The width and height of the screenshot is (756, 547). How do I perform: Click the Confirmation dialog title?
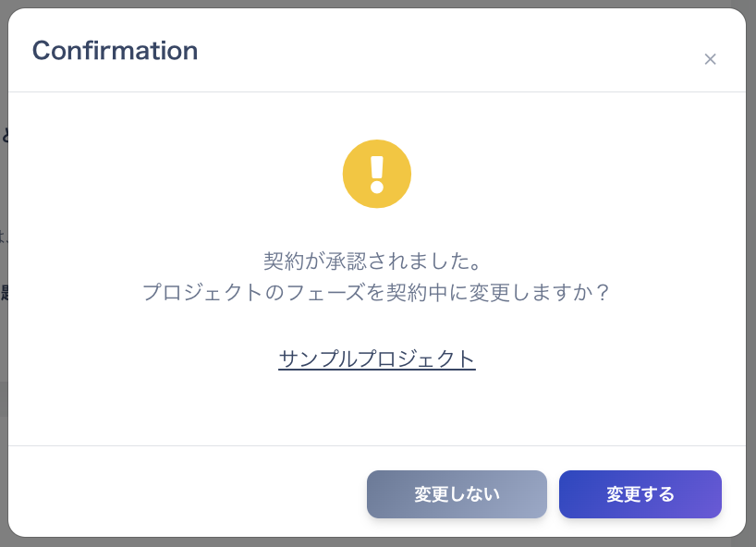[x=115, y=51]
